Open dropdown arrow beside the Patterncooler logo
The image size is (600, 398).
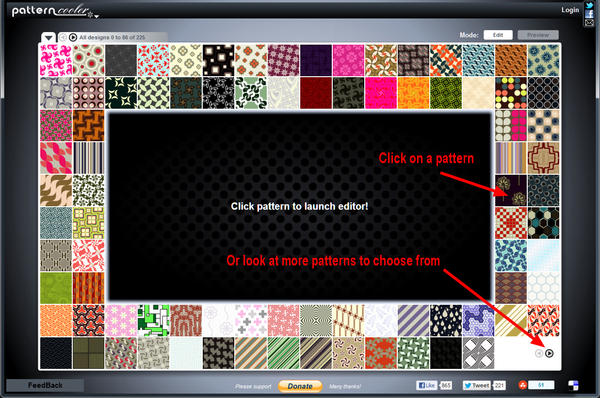[x=97, y=16]
